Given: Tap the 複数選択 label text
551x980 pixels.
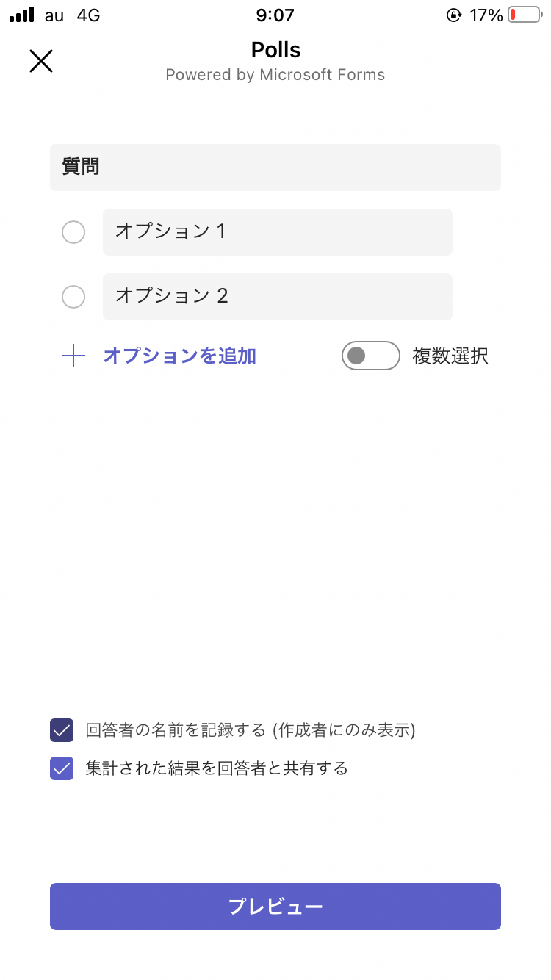Looking at the screenshot, I should (450, 356).
